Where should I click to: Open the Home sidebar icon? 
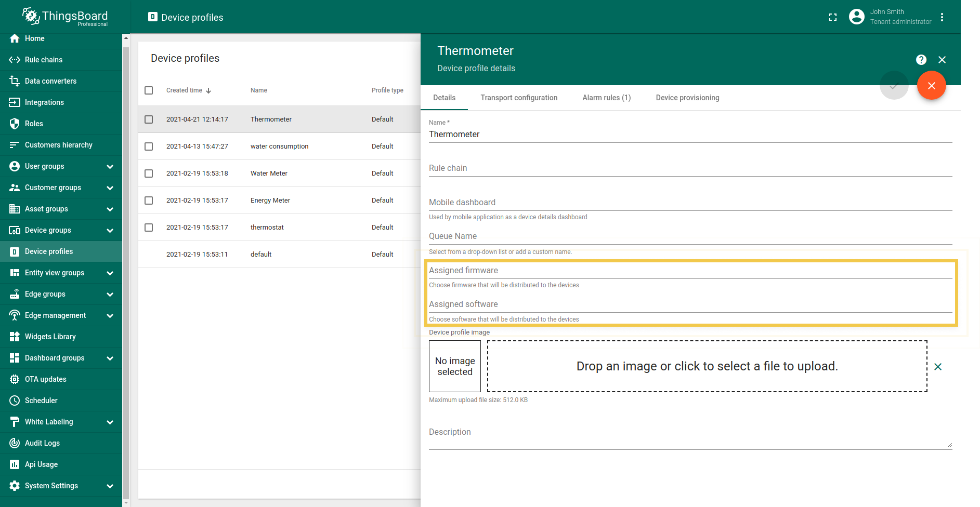(15, 38)
